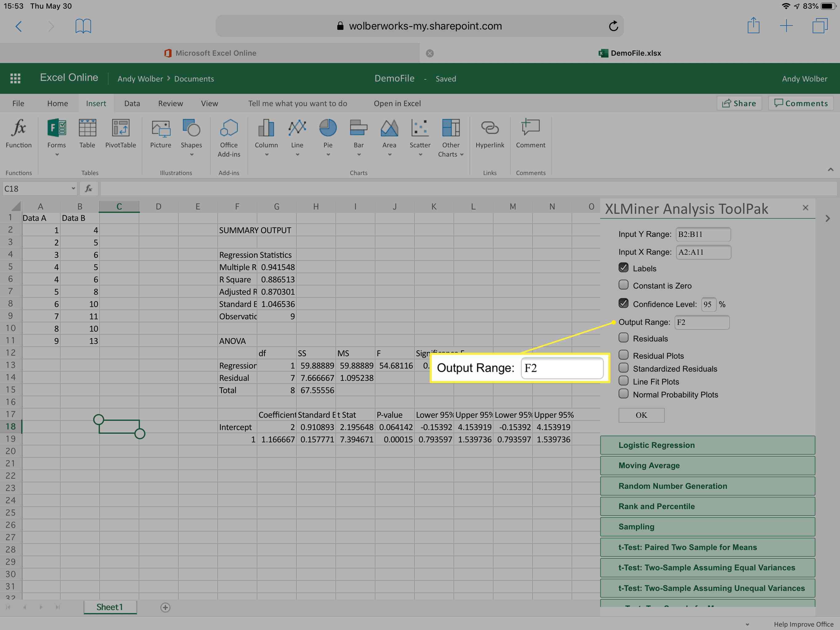Click Open in Excel button
The height and width of the screenshot is (630, 840).
(x=397, y=103)
